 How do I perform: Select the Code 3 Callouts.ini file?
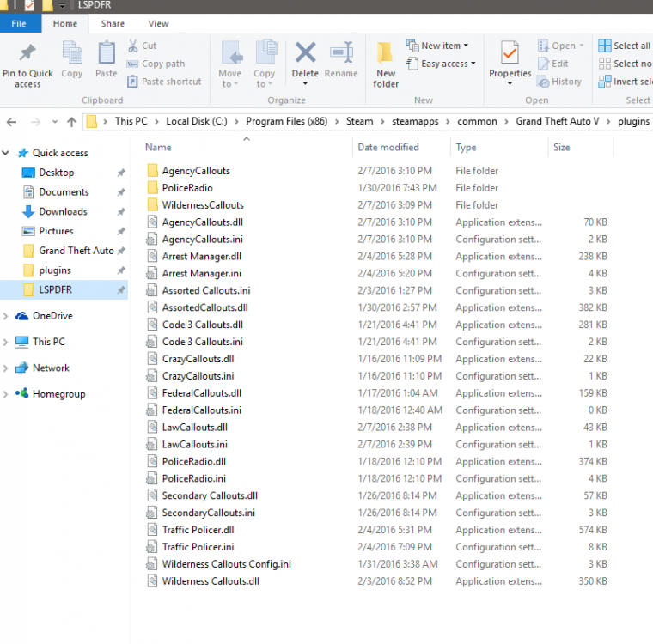(203, 342)
